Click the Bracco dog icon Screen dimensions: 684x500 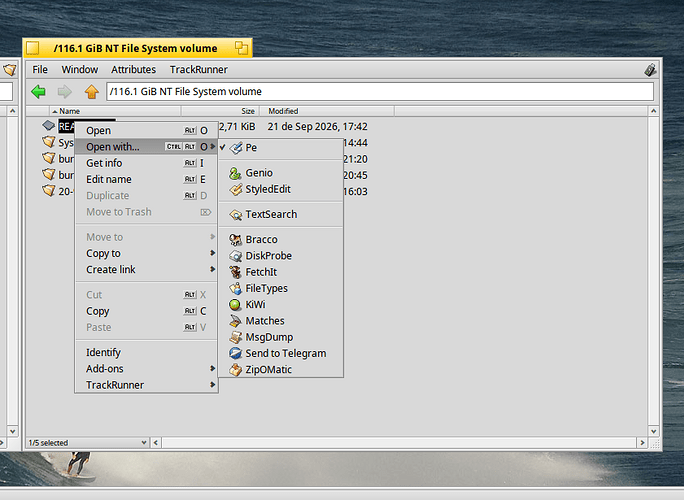[x=236, y=240]
